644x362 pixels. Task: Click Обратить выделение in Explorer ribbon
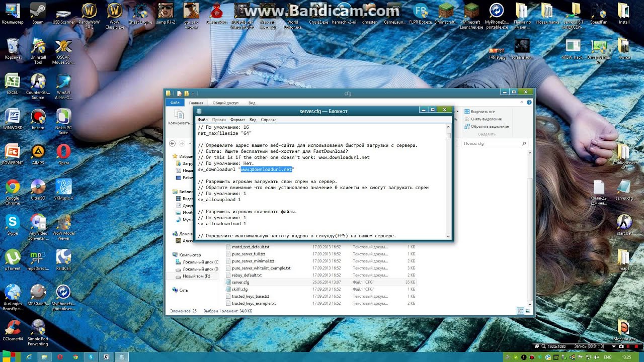(x=486, y=126)
